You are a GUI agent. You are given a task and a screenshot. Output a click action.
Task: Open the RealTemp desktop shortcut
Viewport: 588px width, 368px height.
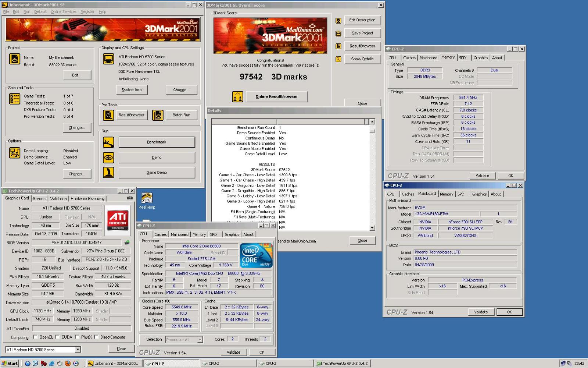pyautogui.click(x=147, y=201)
